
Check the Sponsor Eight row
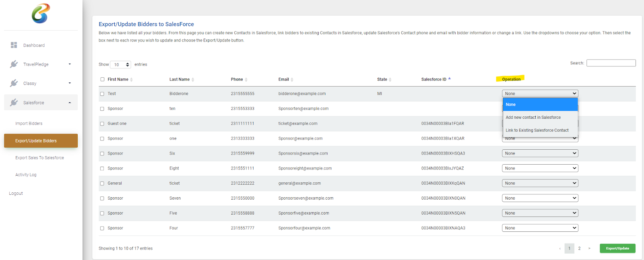point(102,168)
